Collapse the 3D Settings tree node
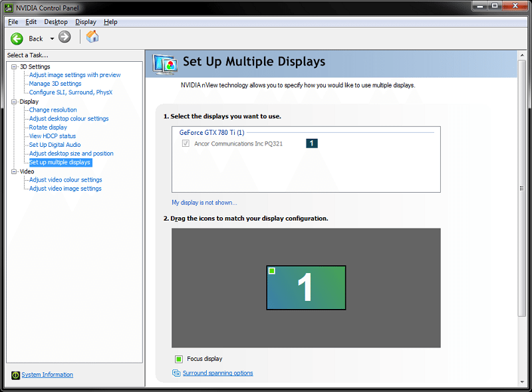 pos(14,67)
